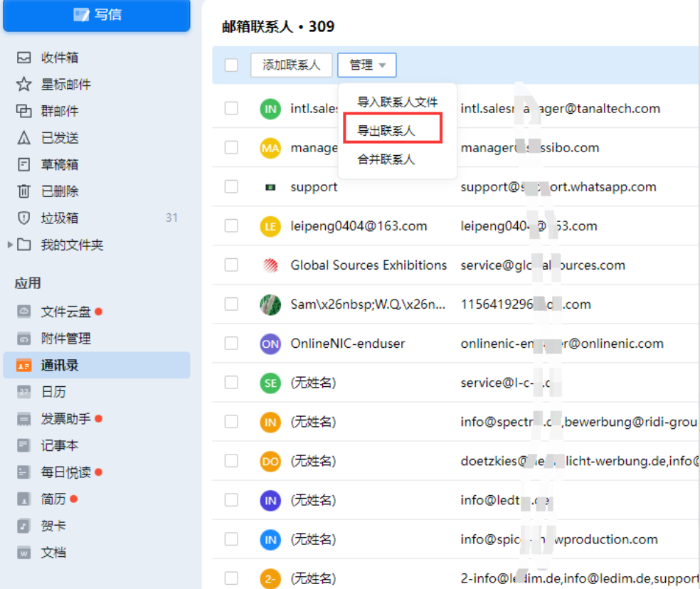
Task: Click the support WhatsApp avatar icon
Action: click(270, 187)
